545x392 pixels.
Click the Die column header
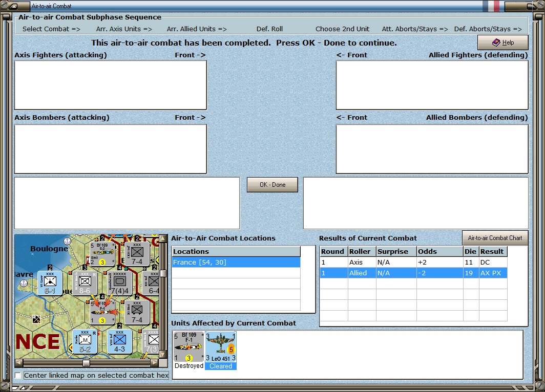click(471, 251)
